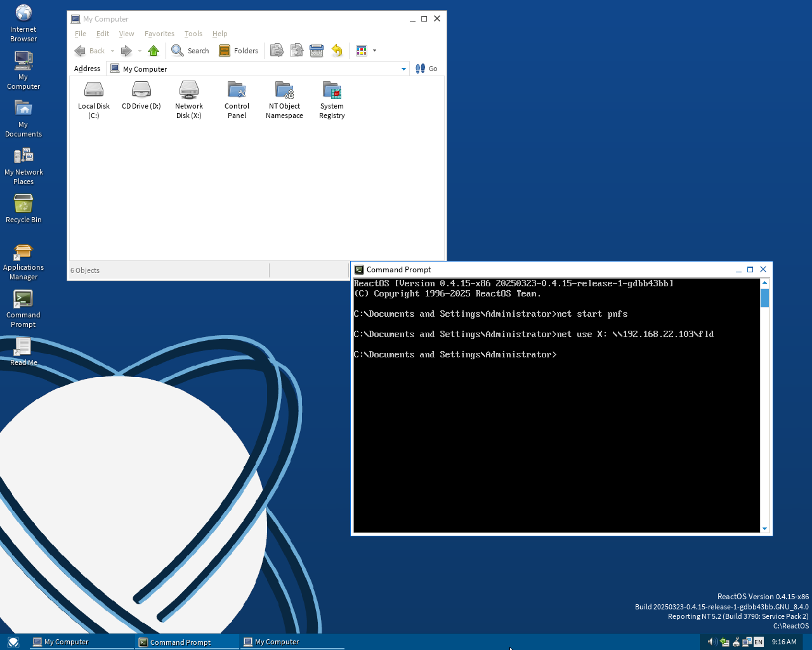Select Applications Manager desktop icon
Image resolution: width=812 pixels, height=650 pixels.
[23, 261]
